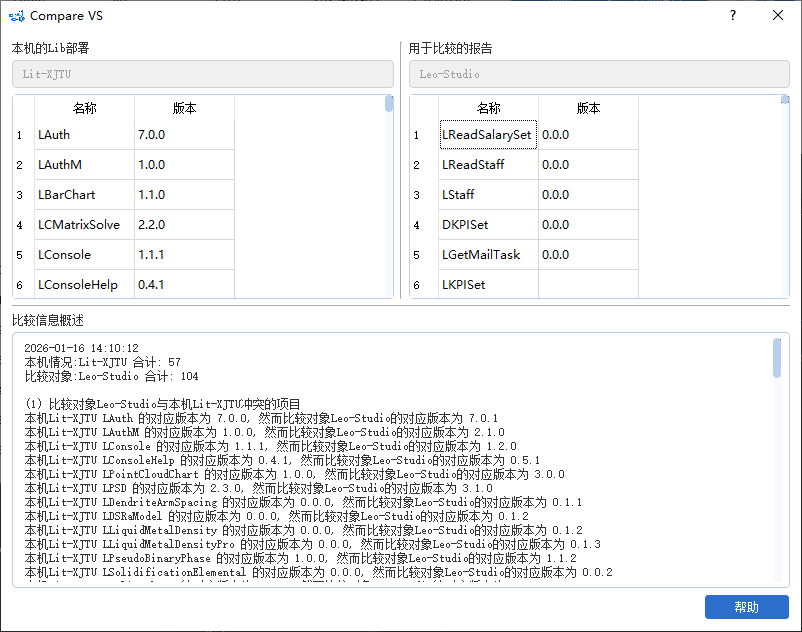Select the DKPISet row in report table
This screenshot has height=632, width=802.
click(488, 225)
